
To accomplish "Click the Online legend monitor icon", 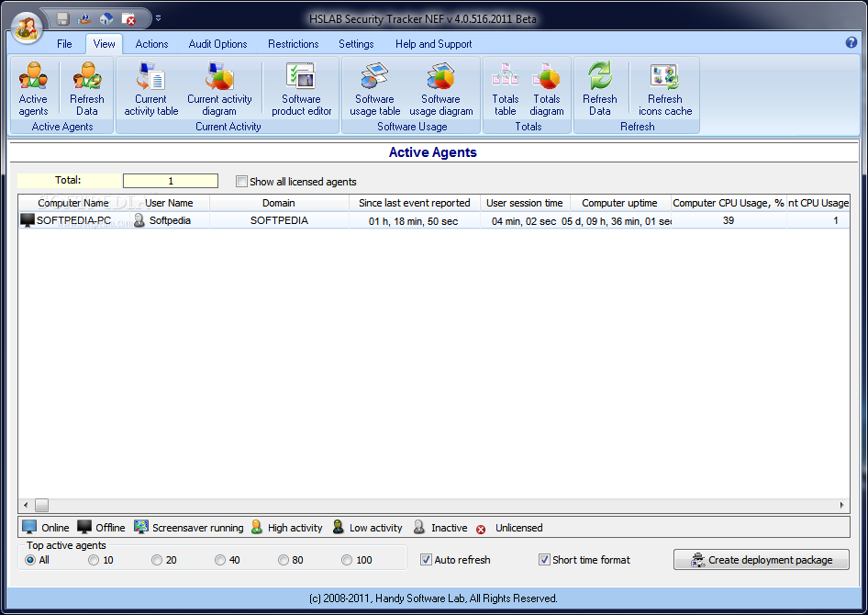I will coord(29,527).
